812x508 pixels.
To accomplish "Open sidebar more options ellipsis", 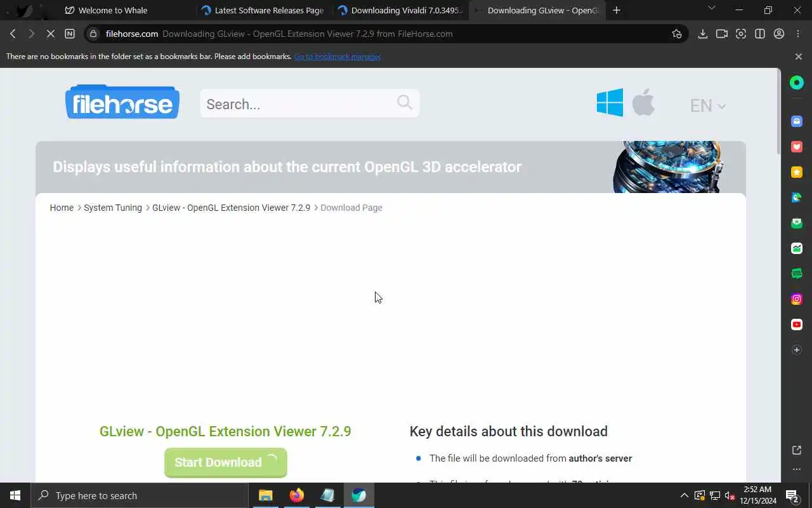I will [797, 469].
